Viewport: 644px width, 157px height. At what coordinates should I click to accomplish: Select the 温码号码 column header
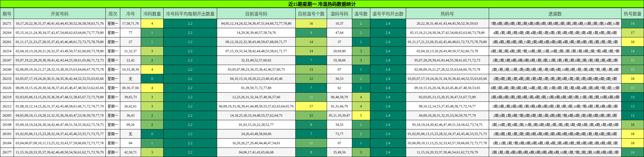click(339, 14)
